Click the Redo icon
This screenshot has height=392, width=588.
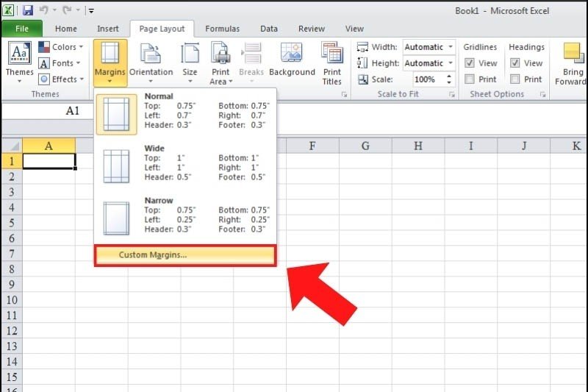click(67, 10)
